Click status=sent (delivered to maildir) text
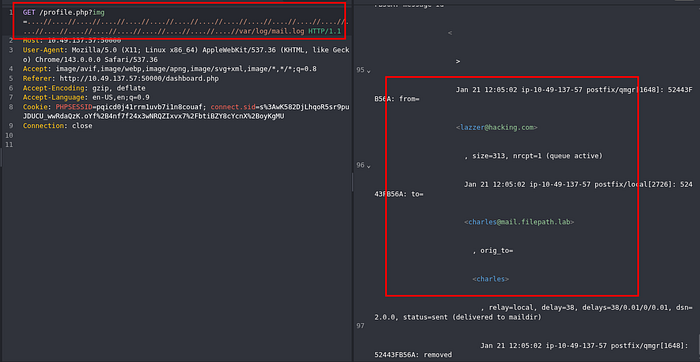 pyautogui.click(x=472, y=317)
